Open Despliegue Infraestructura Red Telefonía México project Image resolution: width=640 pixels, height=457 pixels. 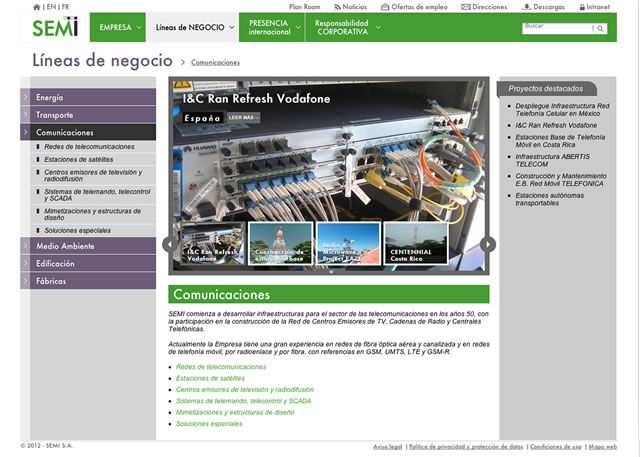(562, 110)
